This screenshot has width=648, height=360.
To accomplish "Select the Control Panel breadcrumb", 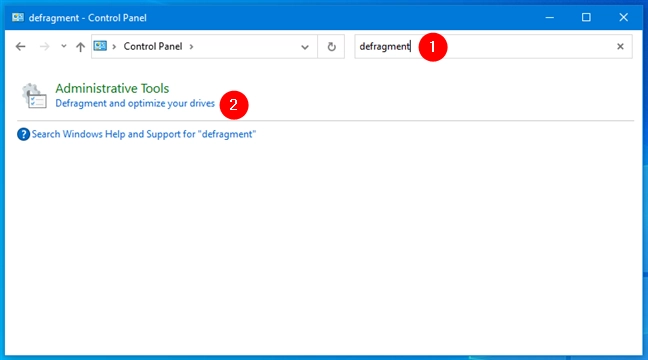I will click(x=153, y=46).
